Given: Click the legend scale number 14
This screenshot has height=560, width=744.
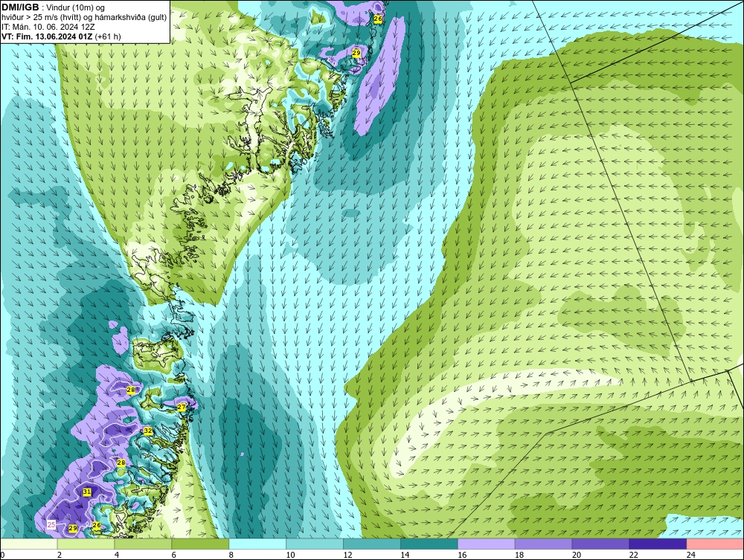Looking at the screenshot, I should click(x=405, y=555).
